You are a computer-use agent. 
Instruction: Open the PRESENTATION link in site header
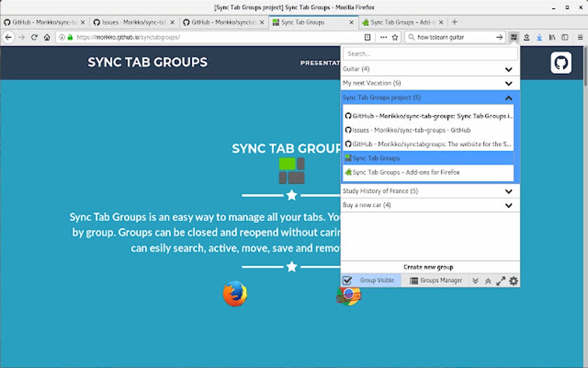click(321, 63)
